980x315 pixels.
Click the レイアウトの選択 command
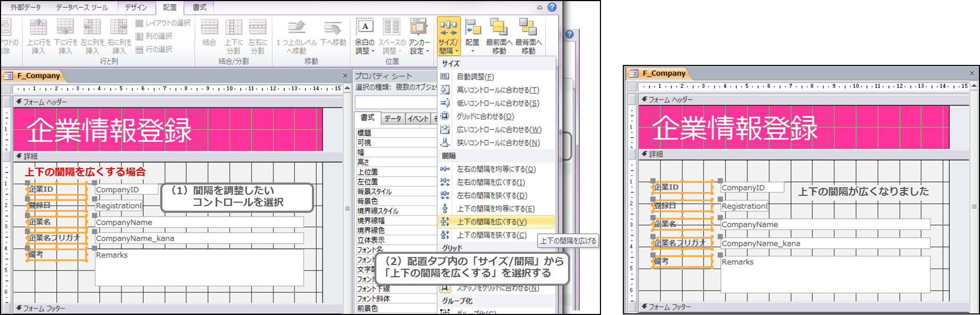point(163,23)
